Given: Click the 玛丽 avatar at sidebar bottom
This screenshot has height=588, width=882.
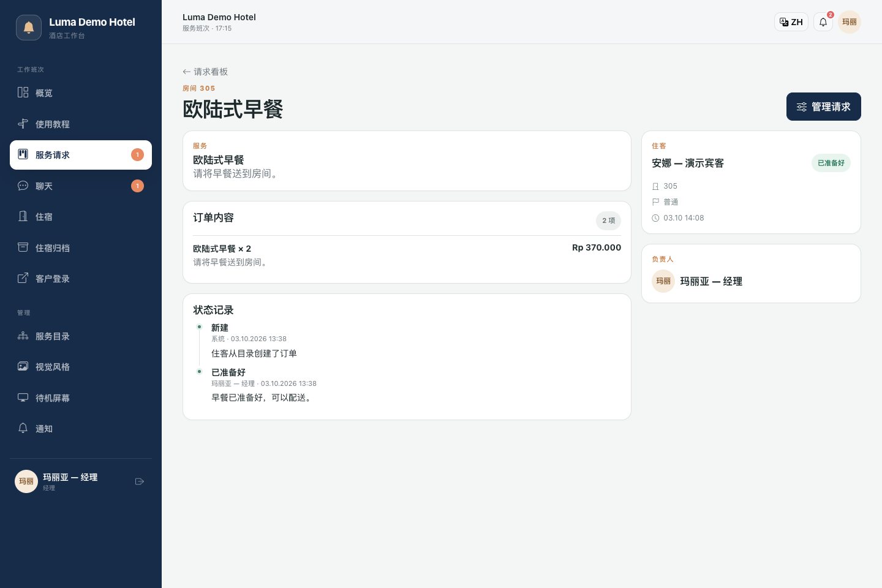Looking at the screenshot, I should [x=26, y=481].
